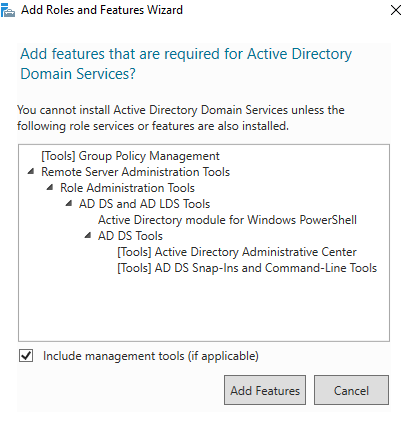405x428 pixels.
Task: Collapse the AD DS and AD LDS Tools arrow
Action: pos(69,203)
